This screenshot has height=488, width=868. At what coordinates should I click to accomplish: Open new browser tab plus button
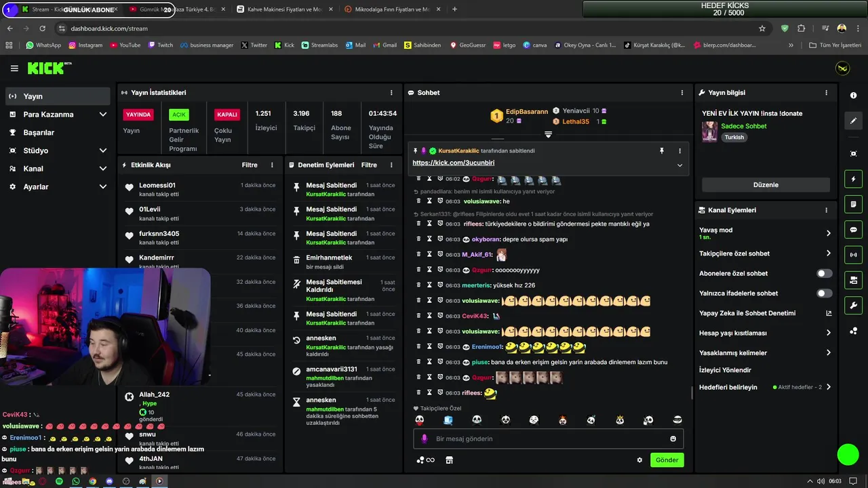(454, 9)
